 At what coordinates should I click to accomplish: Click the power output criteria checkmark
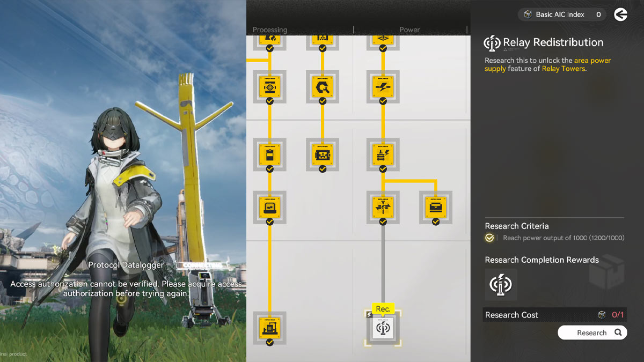click(x=489, y=238)
